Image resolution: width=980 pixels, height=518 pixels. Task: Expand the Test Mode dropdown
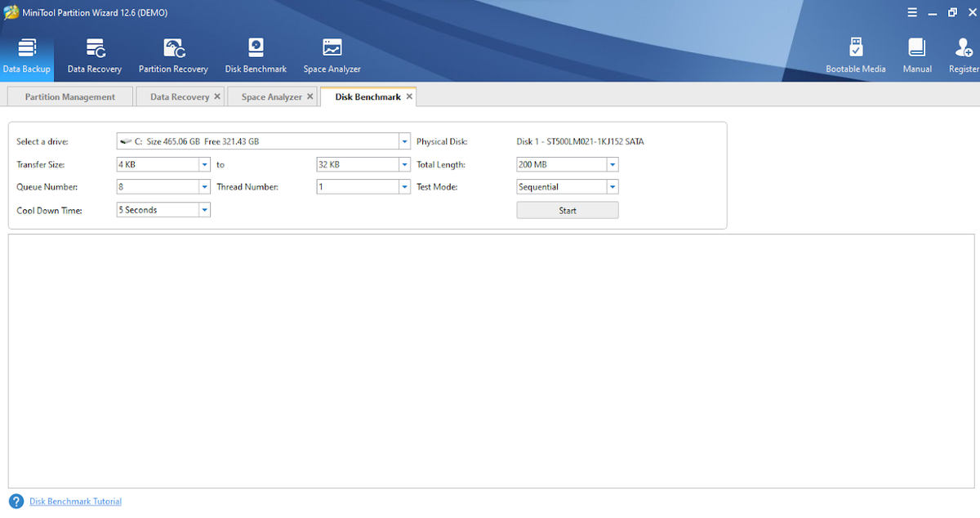(612, 186)
